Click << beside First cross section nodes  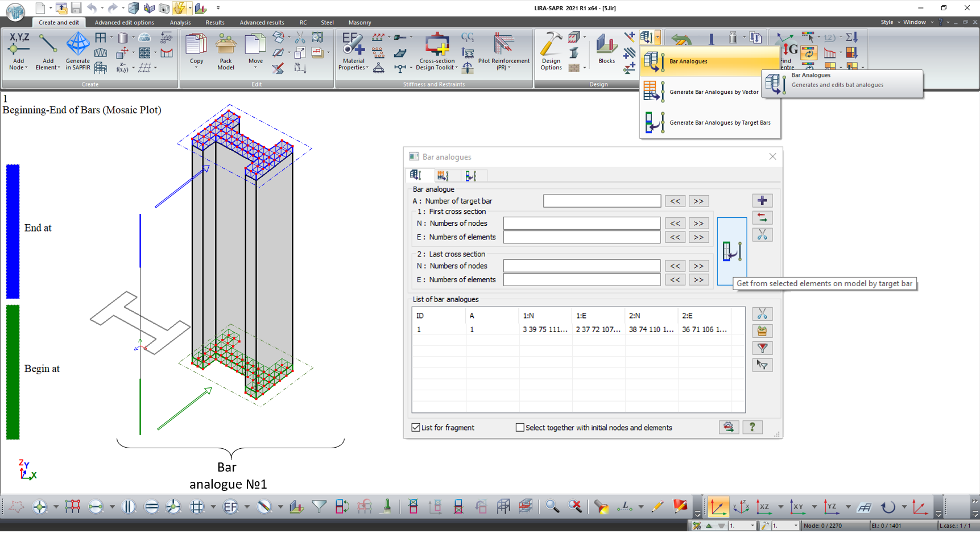click(x=675, y=224)
